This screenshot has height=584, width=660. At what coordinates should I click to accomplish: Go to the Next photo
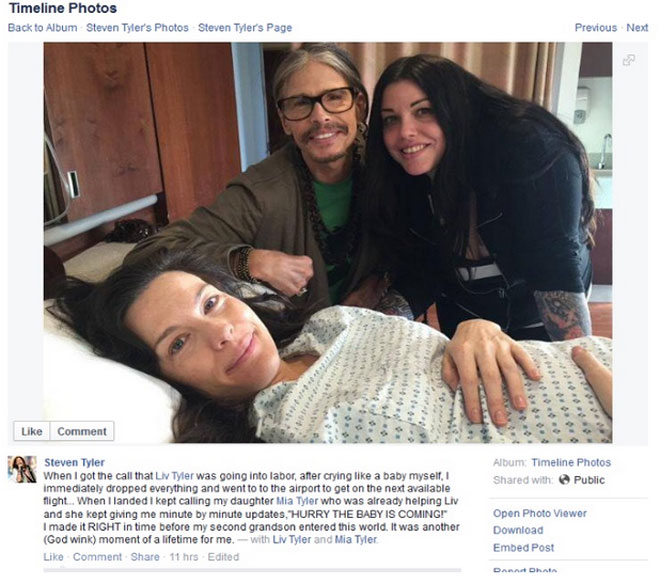tap(637, 28)
